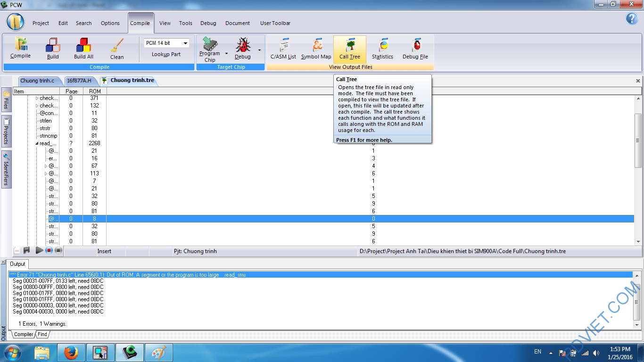Run Clean using the broom icon

click(x=116, y=47)
